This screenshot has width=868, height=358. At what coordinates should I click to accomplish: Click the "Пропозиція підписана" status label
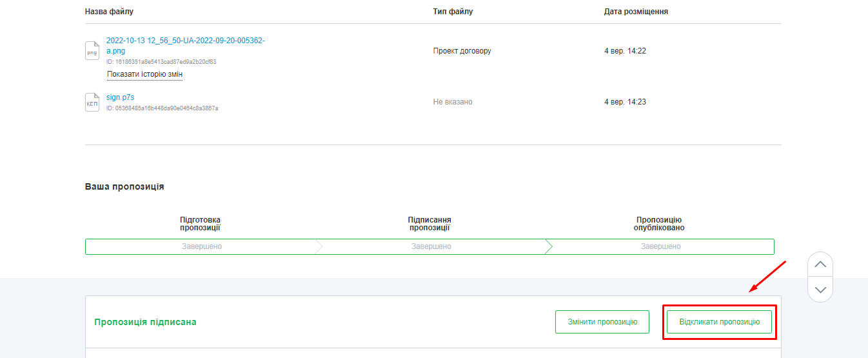coord(145,322)
